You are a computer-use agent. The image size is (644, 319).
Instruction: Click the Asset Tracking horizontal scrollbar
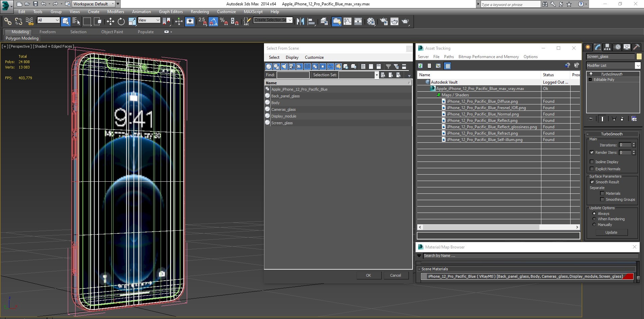click(x=498, y=227)
